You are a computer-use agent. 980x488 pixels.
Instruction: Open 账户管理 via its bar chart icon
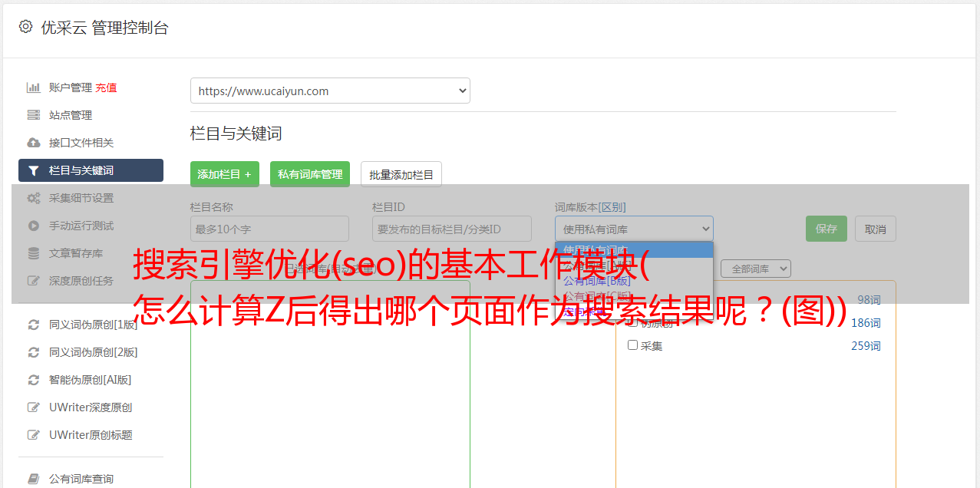(34, 87)
